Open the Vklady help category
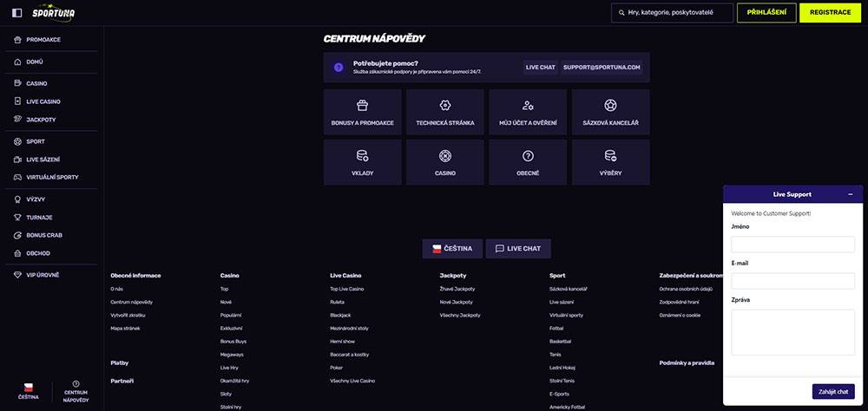This screenshot has width=868, height=411. click(x=362, y=162)
